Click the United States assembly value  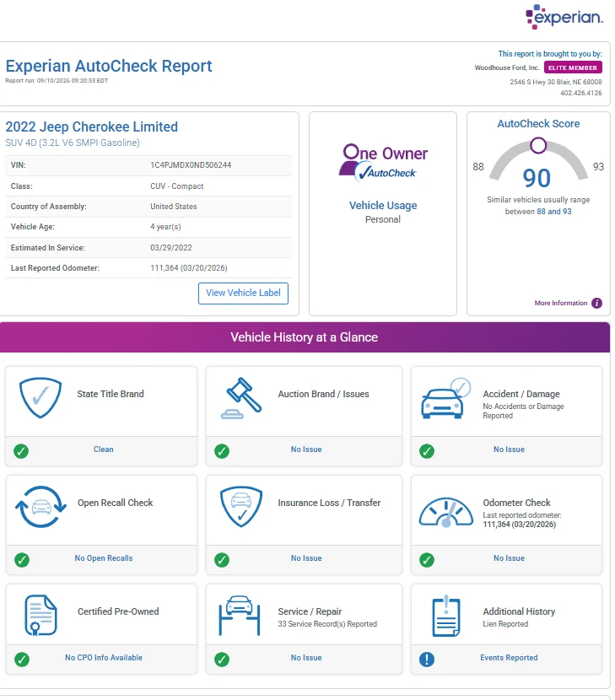click(x=173, y=207)
